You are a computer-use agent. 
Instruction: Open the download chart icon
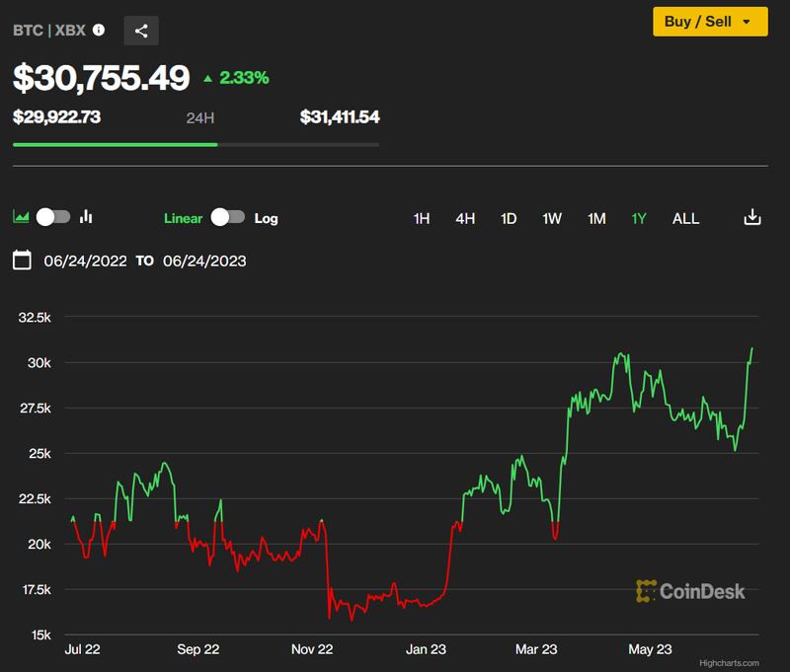tap(752, 216)
